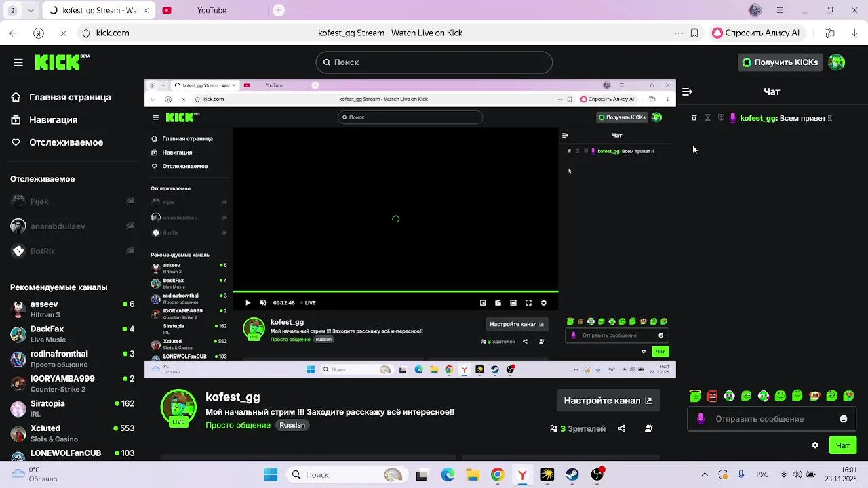Insert the angry red face emote
868x488 pixels.
pos(712,396)
